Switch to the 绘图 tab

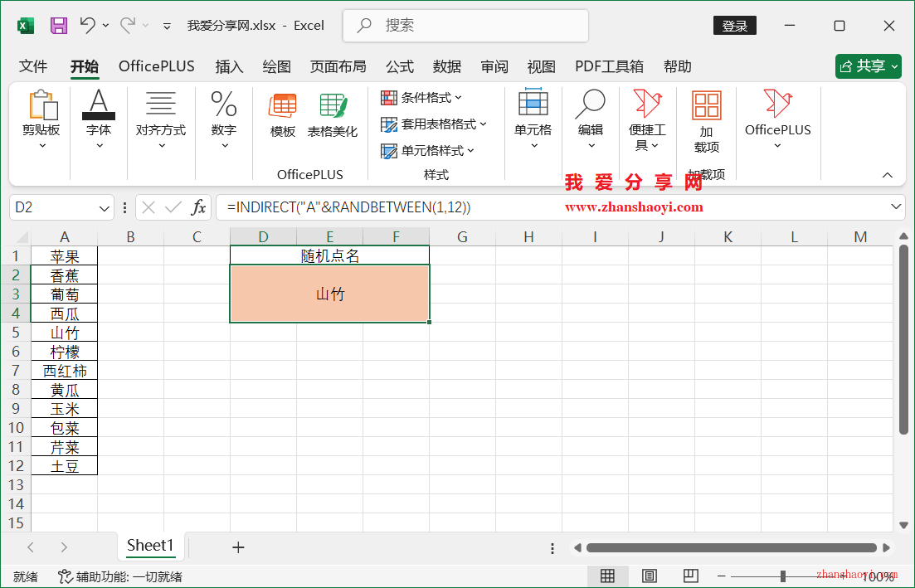(x=276, y=66)
